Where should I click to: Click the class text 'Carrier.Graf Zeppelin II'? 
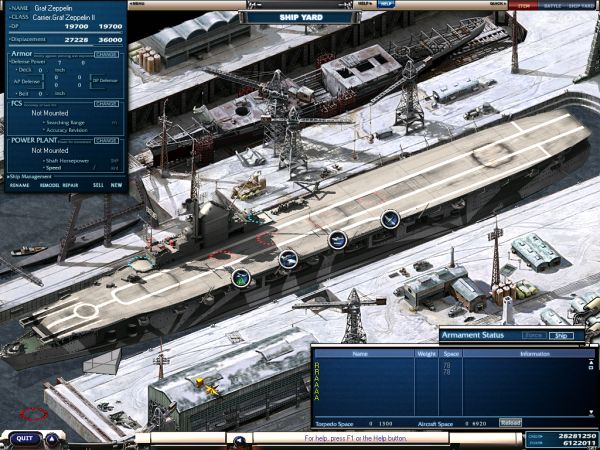(64, 17)
